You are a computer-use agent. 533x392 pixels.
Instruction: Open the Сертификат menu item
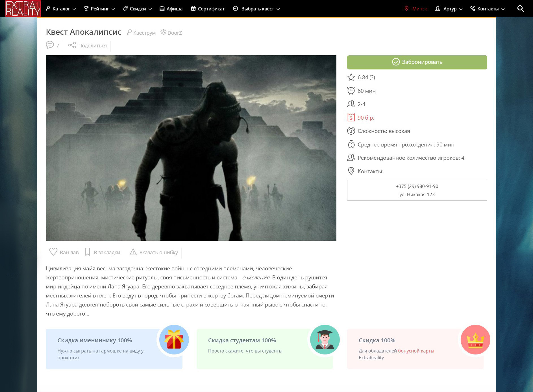(208, 9)
